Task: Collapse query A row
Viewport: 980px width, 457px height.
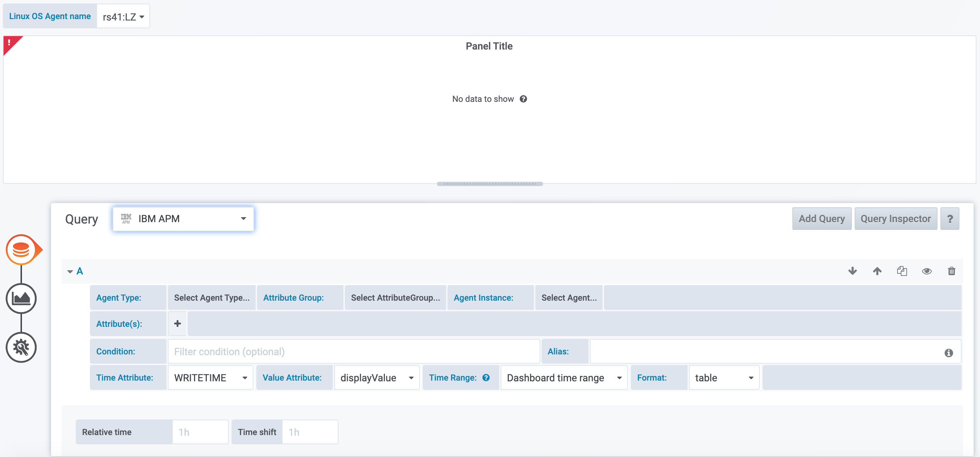Action: coord(70,271)
